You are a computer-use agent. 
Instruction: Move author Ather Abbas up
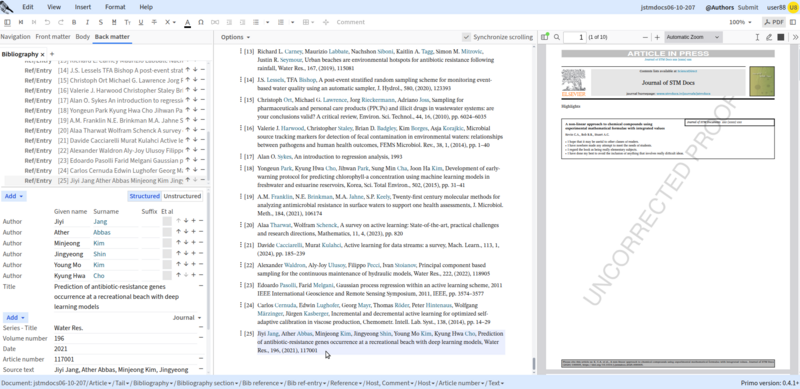coord(178,232)
